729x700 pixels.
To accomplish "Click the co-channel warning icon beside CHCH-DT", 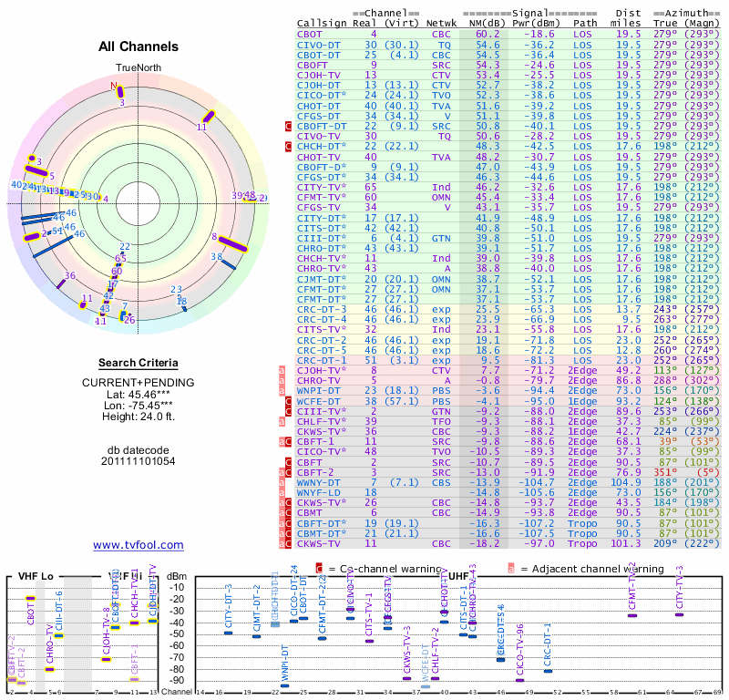I will pyautogui.click(x=289, y=146).
